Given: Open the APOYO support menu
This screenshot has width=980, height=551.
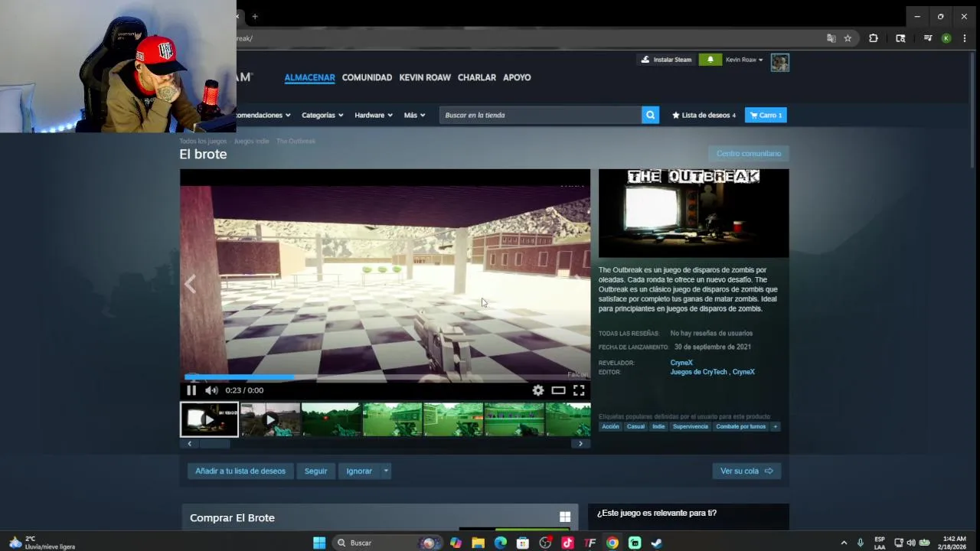Looking at the screenshot, I should click(x=517, y=77).
